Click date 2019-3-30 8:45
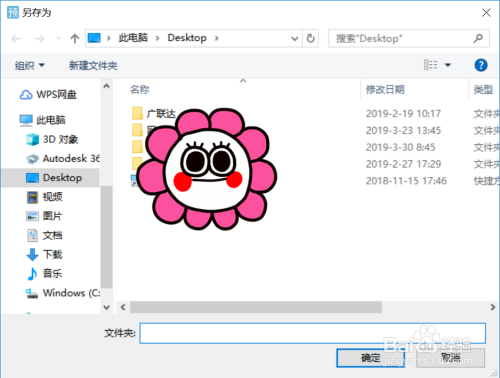This screenshot has height=378, width=500. tap(401, 147)
